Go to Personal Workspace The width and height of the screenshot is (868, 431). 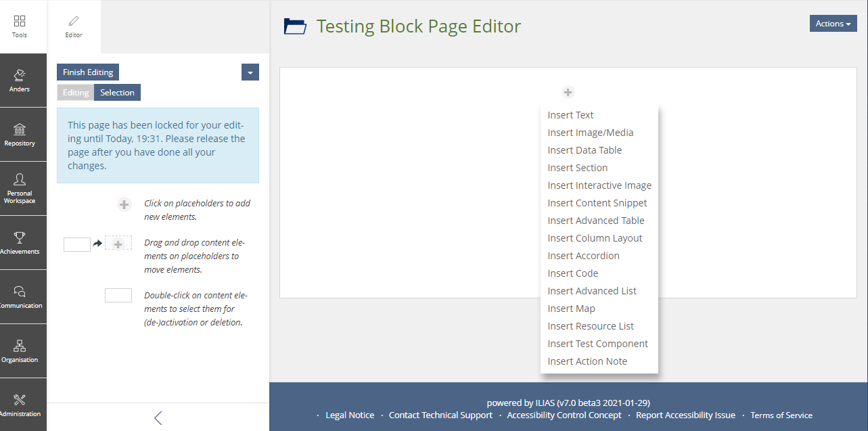click(x=20, y=189)
